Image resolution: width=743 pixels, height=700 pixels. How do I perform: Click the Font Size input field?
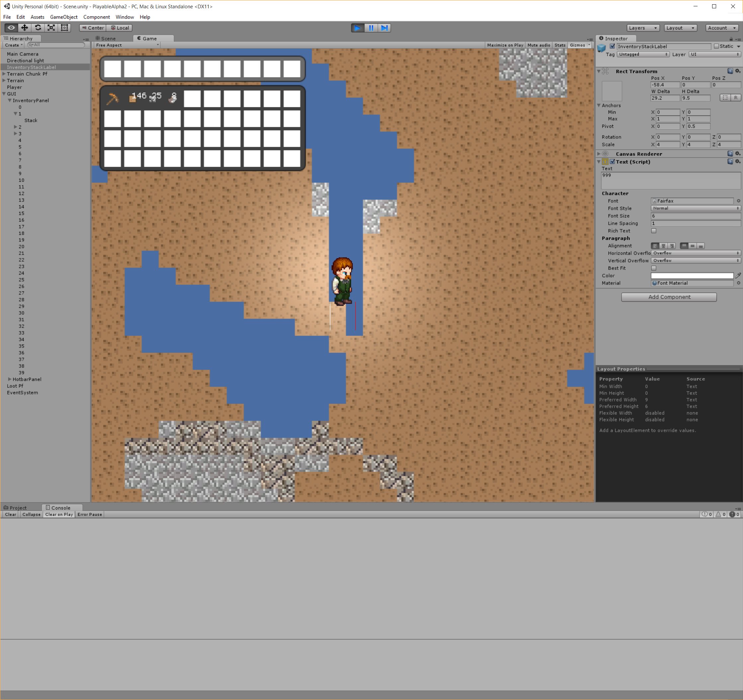(x=695, y=216)
